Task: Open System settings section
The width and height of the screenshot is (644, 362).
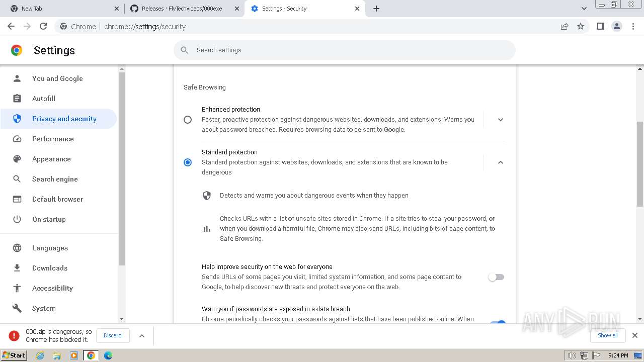Action: coord(59,308)
